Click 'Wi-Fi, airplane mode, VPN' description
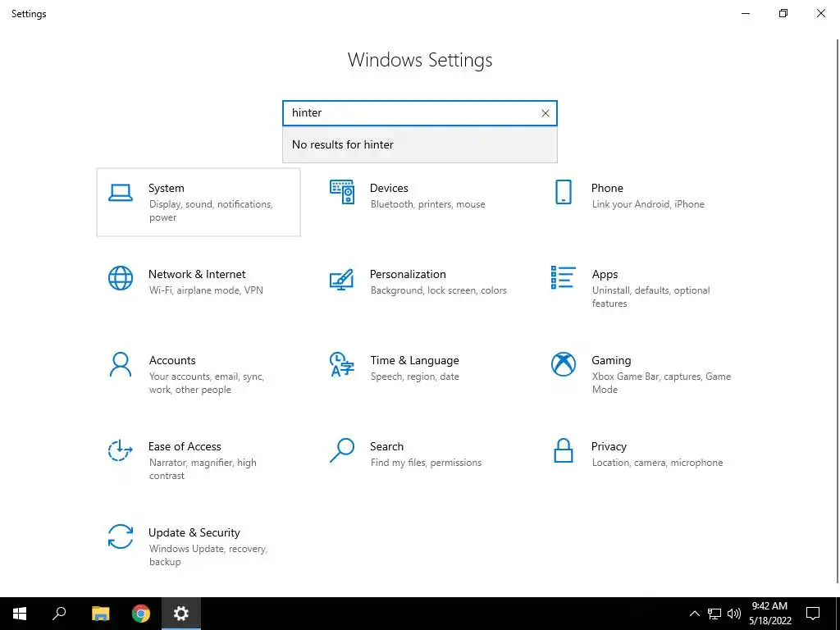This screenshot has height=630, width=840. click(x=206, y=290)
